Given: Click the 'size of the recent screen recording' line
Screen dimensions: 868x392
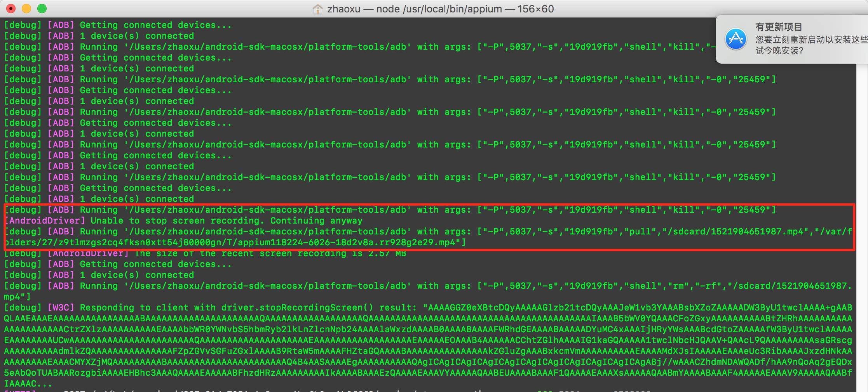Looking at the screenshot, I should click(205, 253).
